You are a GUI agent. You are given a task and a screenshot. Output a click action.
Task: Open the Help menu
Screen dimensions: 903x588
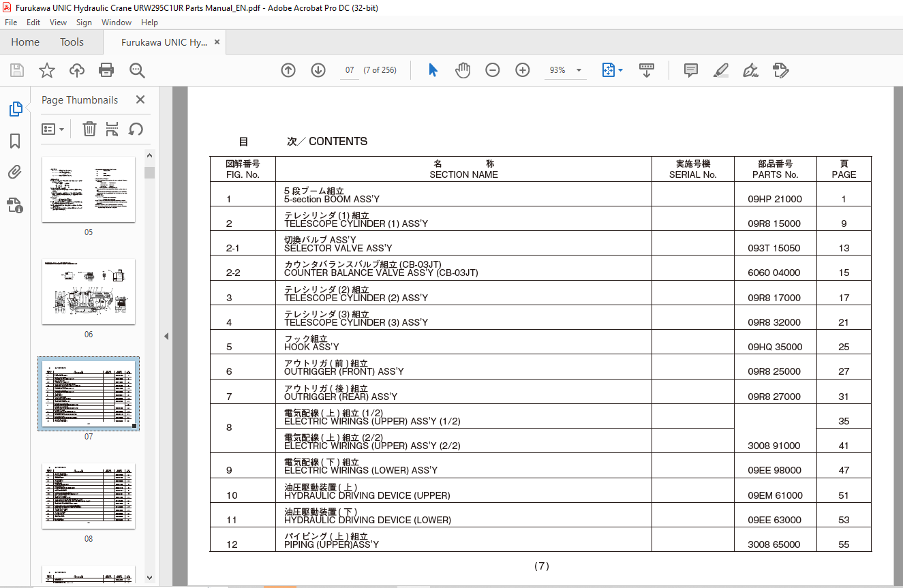pos(149,22)
